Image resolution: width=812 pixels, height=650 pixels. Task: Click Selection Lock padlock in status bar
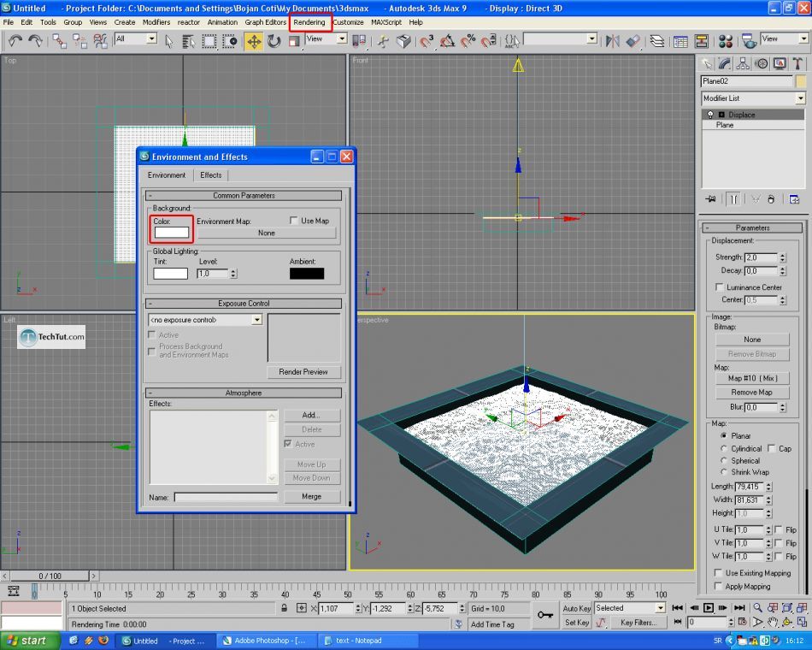285,608
